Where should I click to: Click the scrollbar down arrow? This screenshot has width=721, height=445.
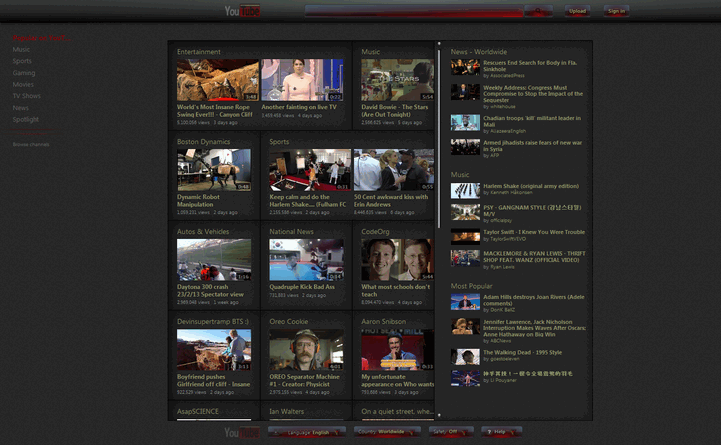click(x=439, y=415)
